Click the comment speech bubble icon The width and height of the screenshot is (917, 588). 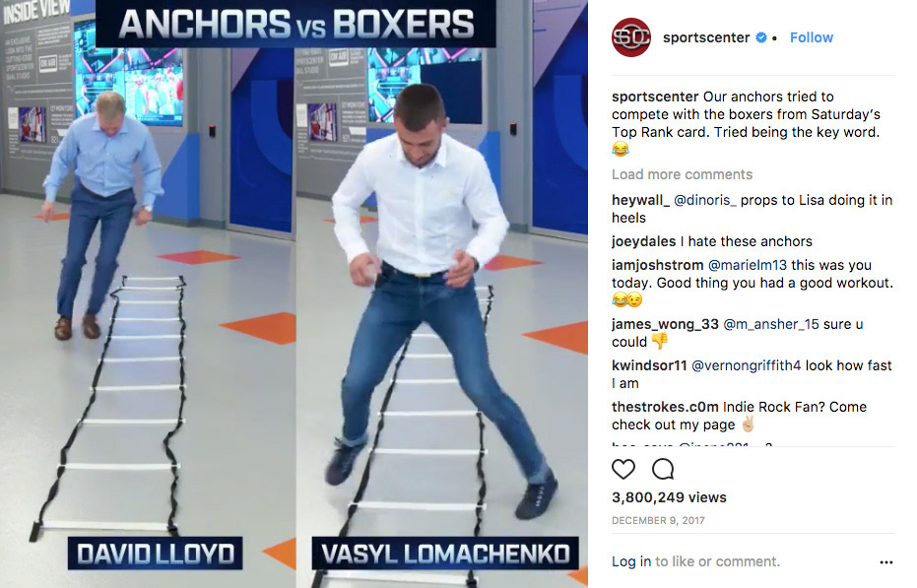pos(663,469)
